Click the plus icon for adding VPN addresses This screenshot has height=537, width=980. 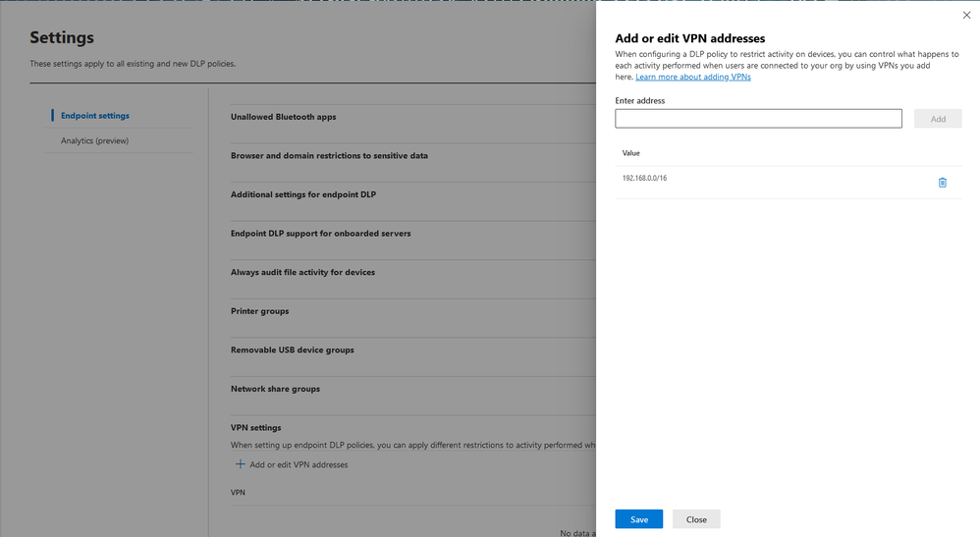click(x=241, y=464)
